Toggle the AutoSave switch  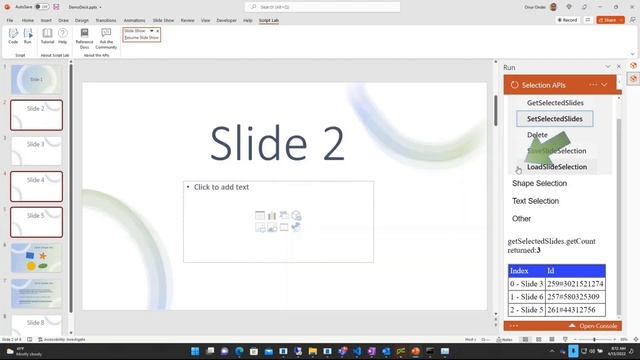pyautogui.click(x=41, y=7)
